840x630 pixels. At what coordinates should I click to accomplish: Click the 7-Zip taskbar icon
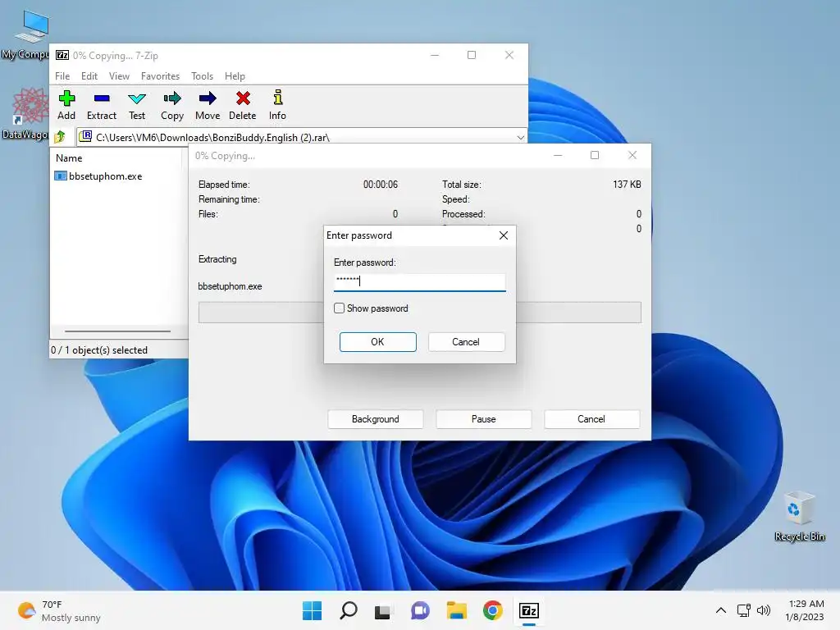(x=529, y=610)
